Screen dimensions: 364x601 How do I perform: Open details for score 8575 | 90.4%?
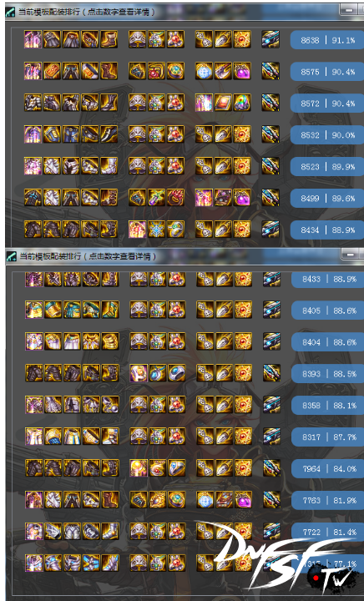(327, 72)
